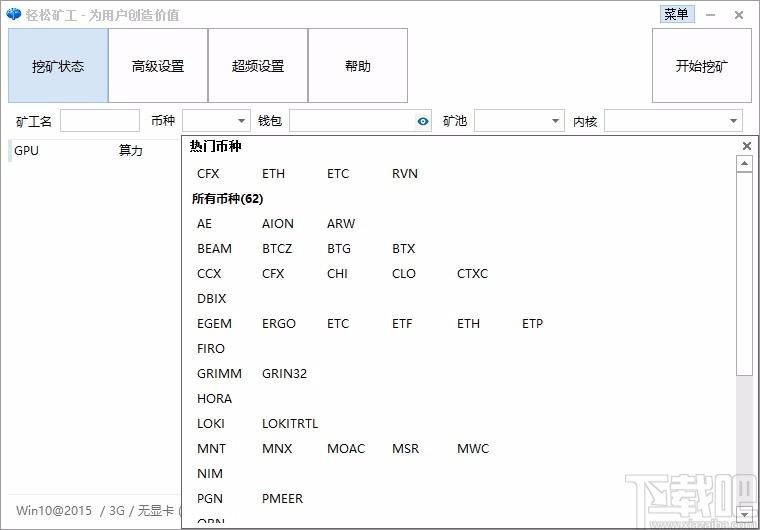Viewport: 760px width, 530px height.
Task: Select CTXC coin
Action: pos(472,273)
